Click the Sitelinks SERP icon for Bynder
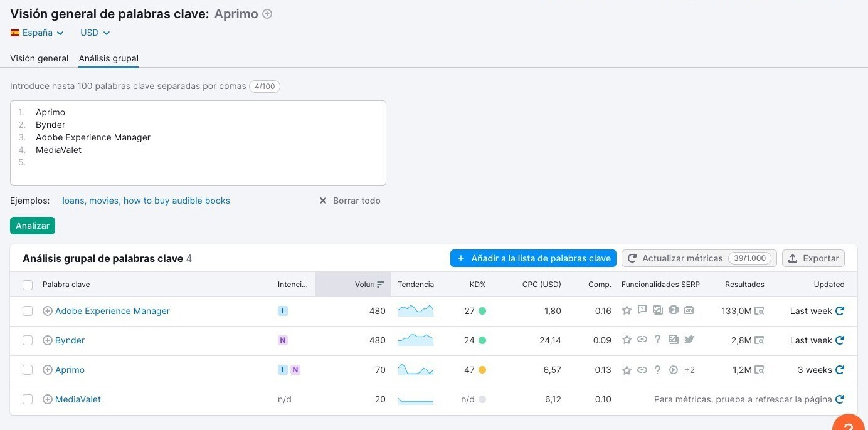The height and width of the screenshot is (430, 868). tap(642, 340)
